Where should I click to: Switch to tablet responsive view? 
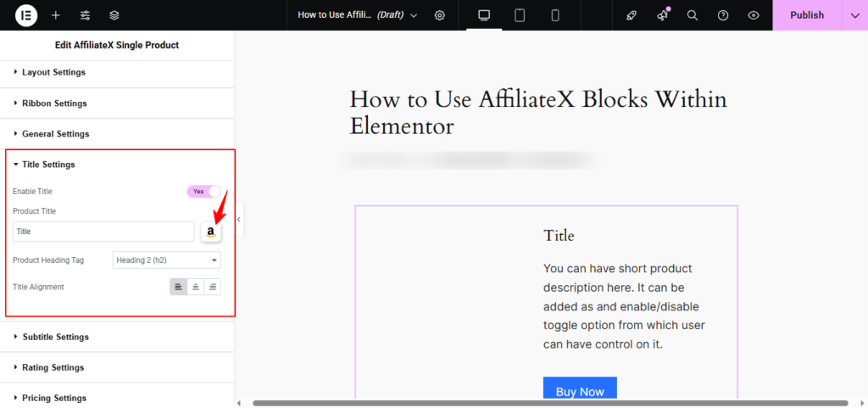[x=520, y=15]
